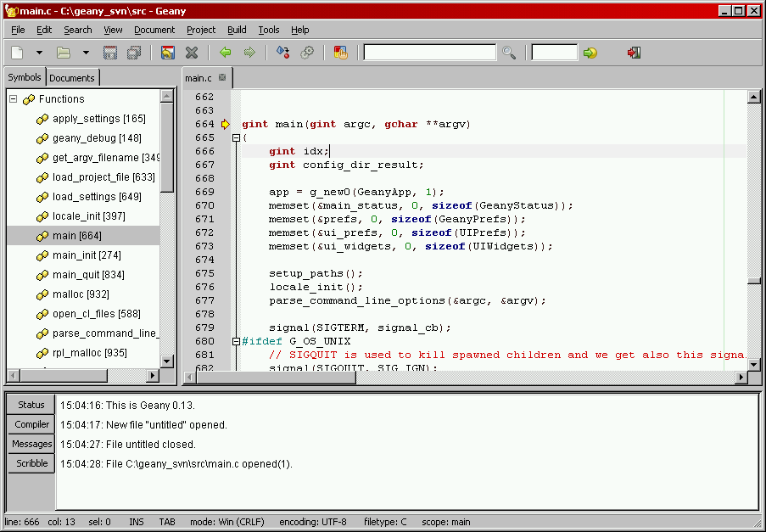Click the symbols list scroll-down arrow
This screenshot has height=532, width=766.
pos(167,362)
